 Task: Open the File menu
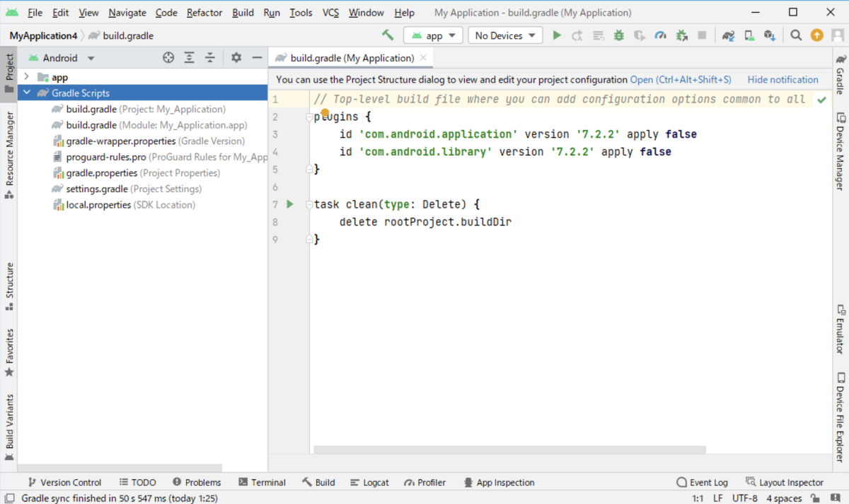pos(35,13)
